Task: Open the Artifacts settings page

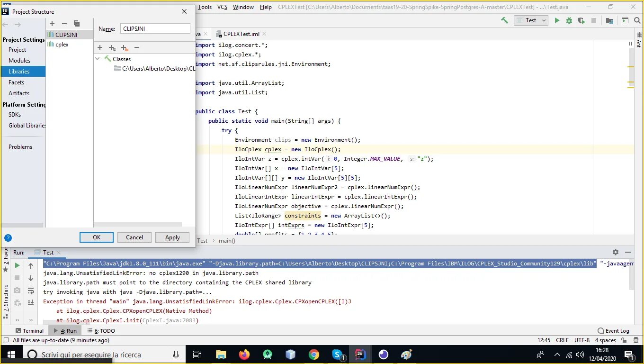Action: click(19, 93)
